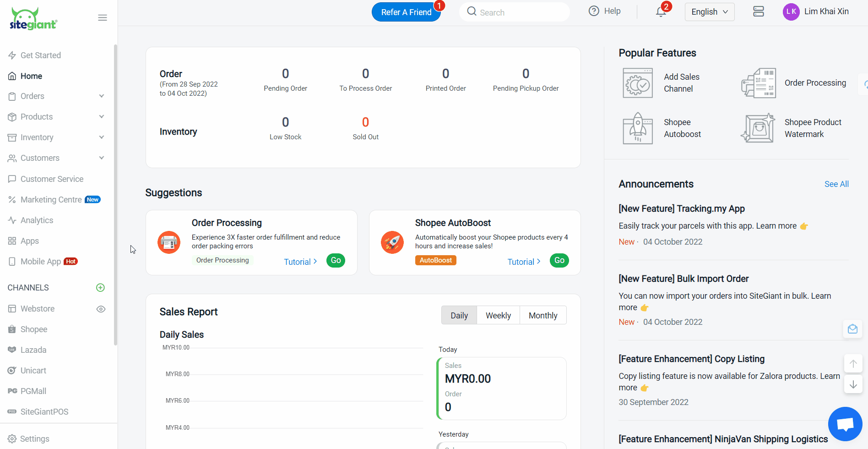Click the Help question mark icon
This screenshot has width=868, height=449.
[594, 11]
